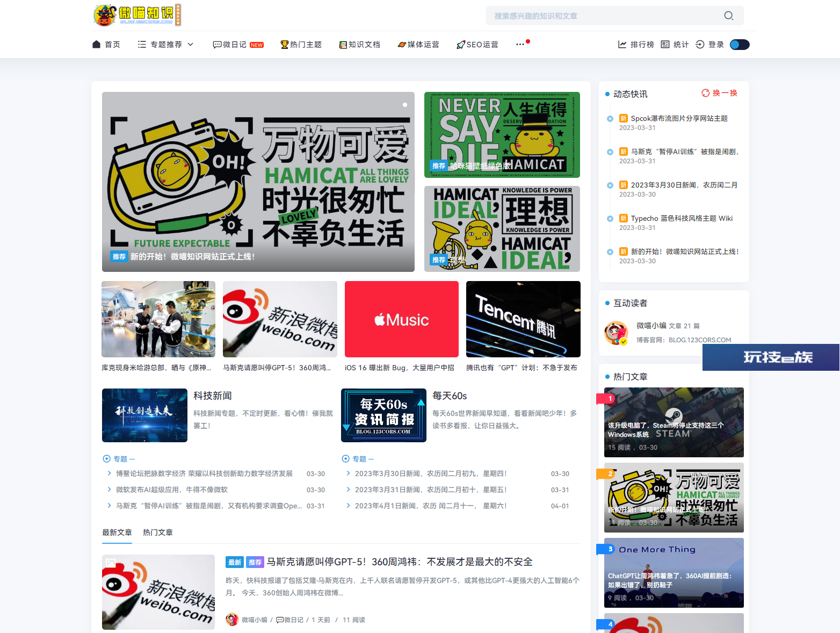Open the HAMICAT IDEAL 理想 banner
This screenshot has width=840, height=633.
point(502,229)
